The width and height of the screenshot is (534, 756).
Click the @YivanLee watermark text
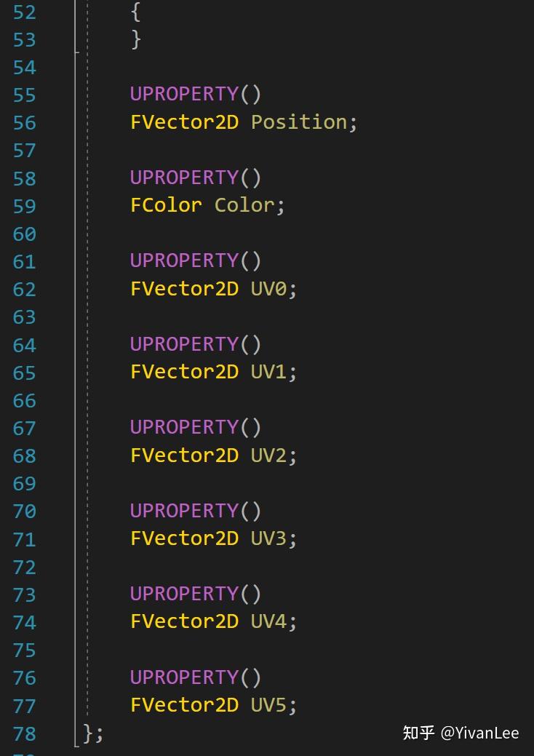479,733
